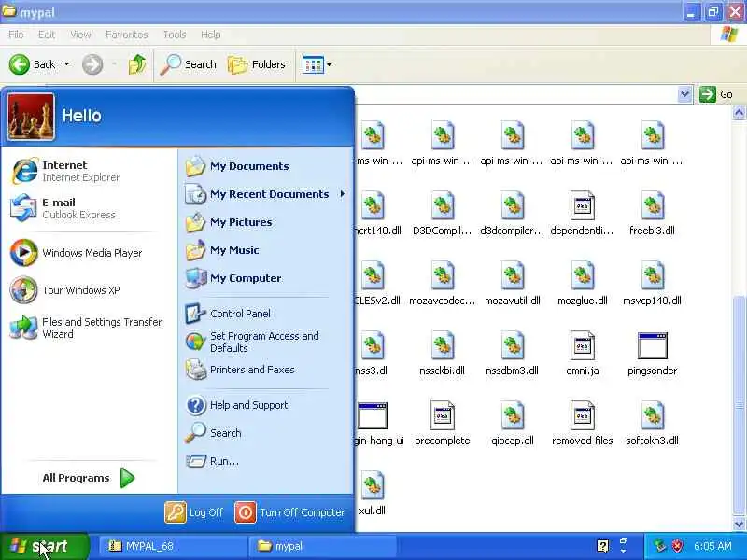This screenshot has width=747, height=560.
Task: Select mozavcodec... file
Action: [442, 283]
